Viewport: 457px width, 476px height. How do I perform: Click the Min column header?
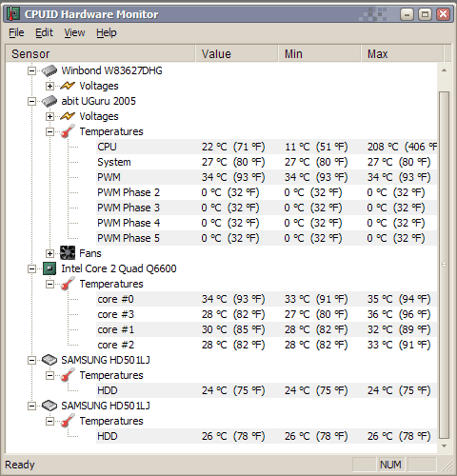pos(320,53)
